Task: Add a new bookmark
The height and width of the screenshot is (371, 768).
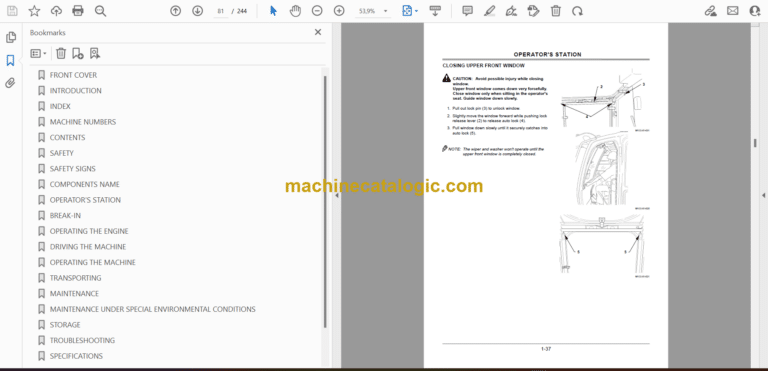Action: 77,53
